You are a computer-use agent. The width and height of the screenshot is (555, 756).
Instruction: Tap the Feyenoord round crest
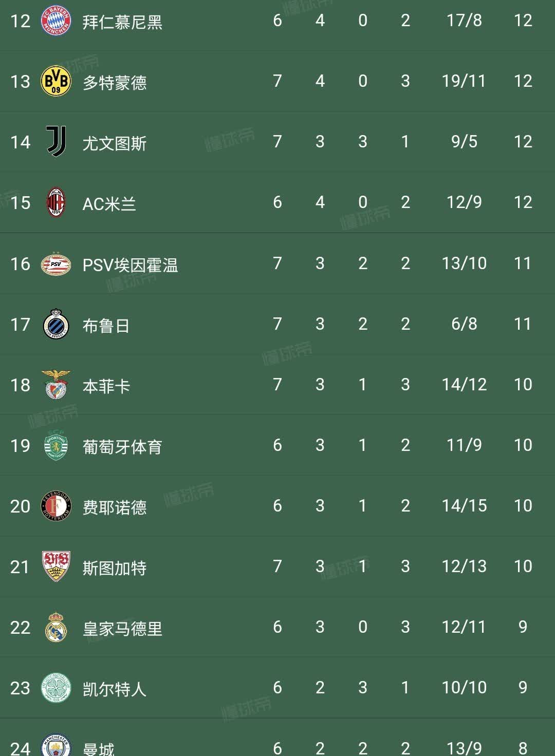[x=55, y=506]
